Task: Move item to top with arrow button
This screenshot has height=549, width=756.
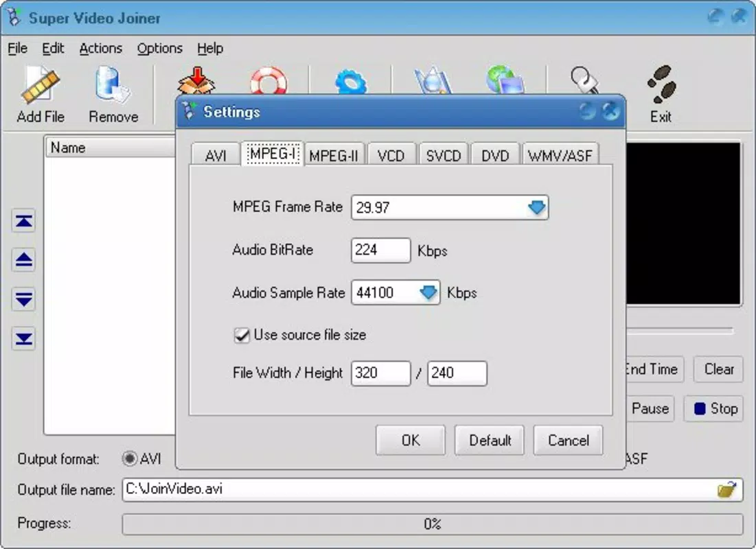Action: click(x=23, y=221)
